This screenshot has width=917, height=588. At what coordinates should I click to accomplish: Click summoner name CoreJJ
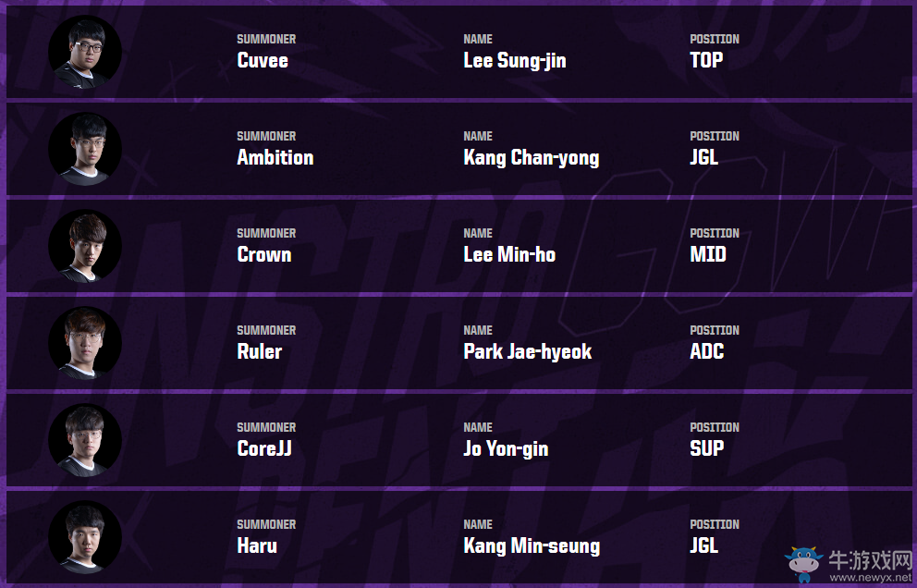coord(265,449)
